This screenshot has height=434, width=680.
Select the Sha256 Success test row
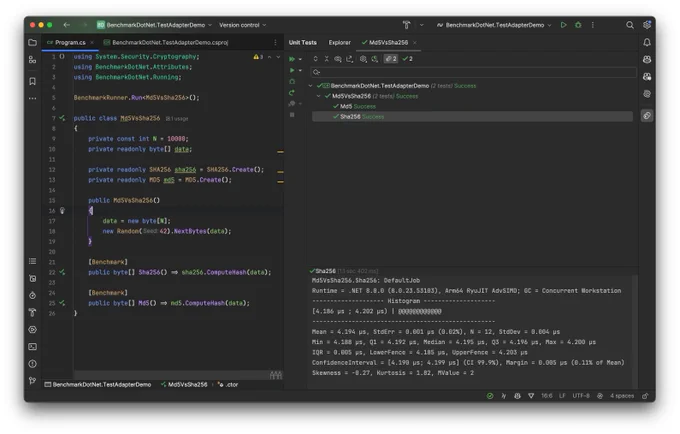tap(472, 117)
